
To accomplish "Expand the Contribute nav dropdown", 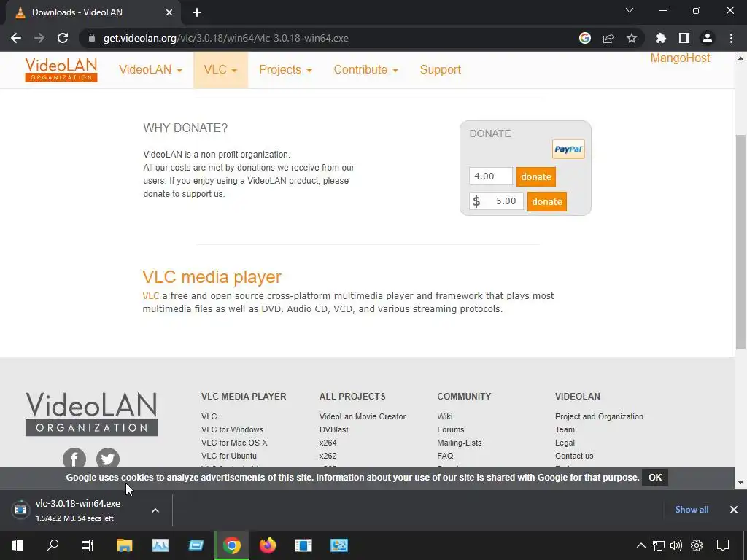I will pos(366,69).
